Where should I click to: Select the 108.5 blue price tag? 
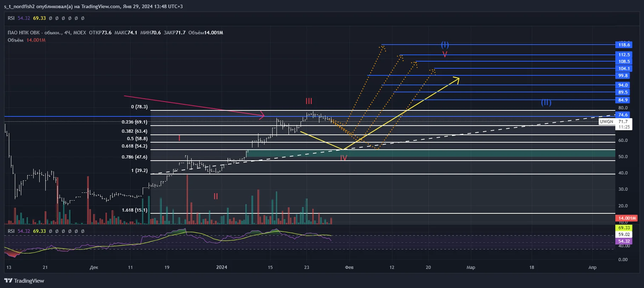click(624, 61)
